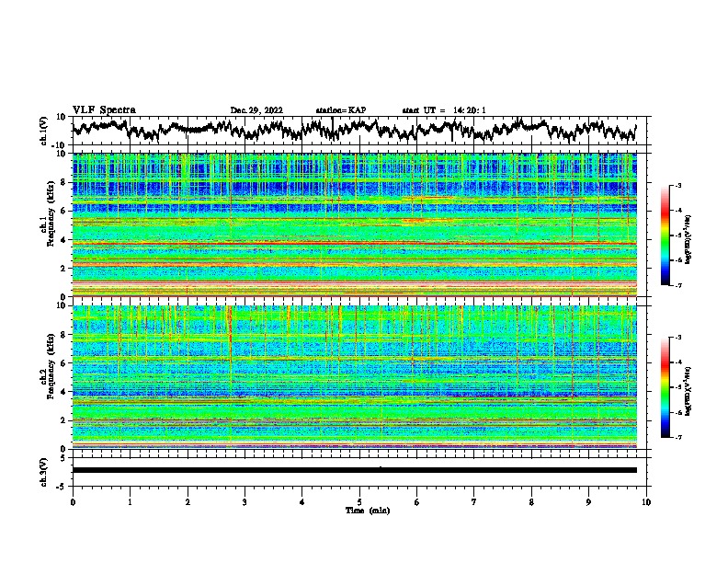Viewport: 728px width, 563px height.
Task: Click the date Dec. 29, 2022
Action: click(x=256, y=110)
